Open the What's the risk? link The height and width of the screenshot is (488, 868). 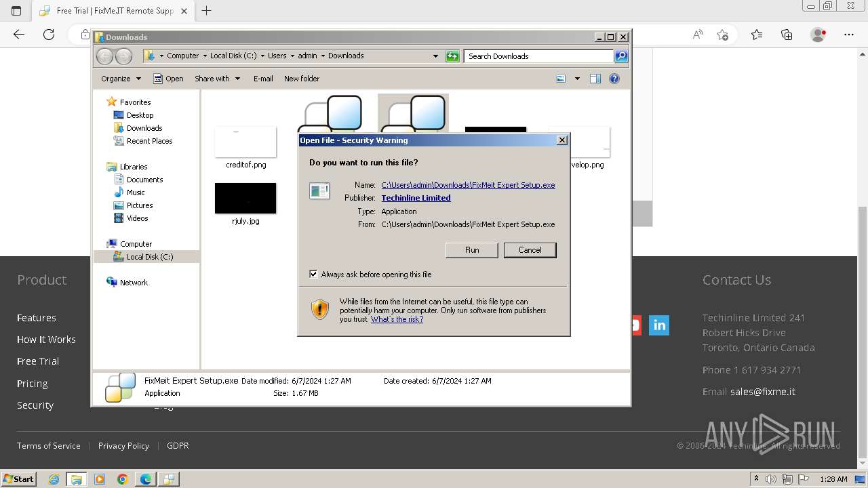[x=397, y=319]
